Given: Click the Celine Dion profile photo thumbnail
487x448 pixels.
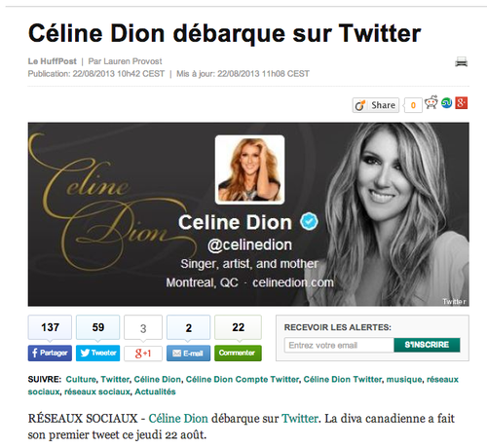Looking at the screenshot, I should coord(249,169).
